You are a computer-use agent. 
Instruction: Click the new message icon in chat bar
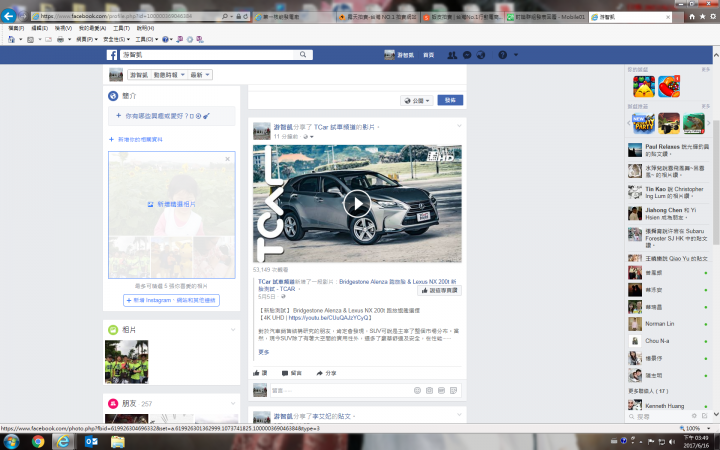pos(704,416)
